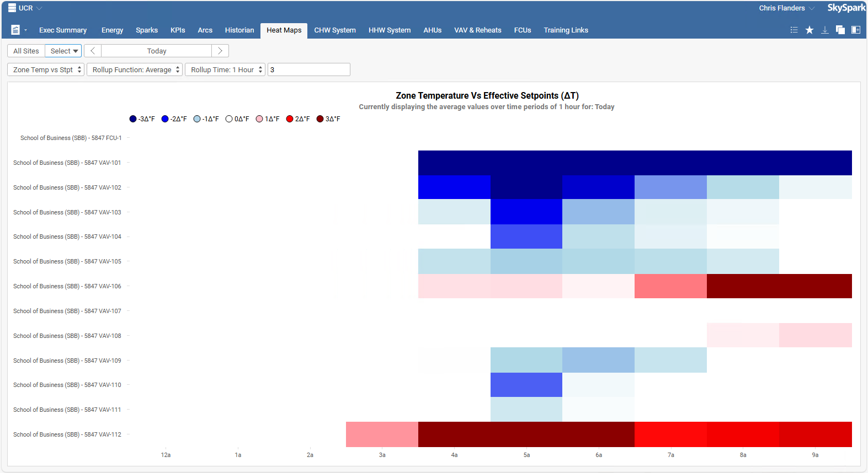This screenshot has height=473, width=868.
Task: Click the input field containing 3
Action: pyautogui.click(x=308, y=69)
